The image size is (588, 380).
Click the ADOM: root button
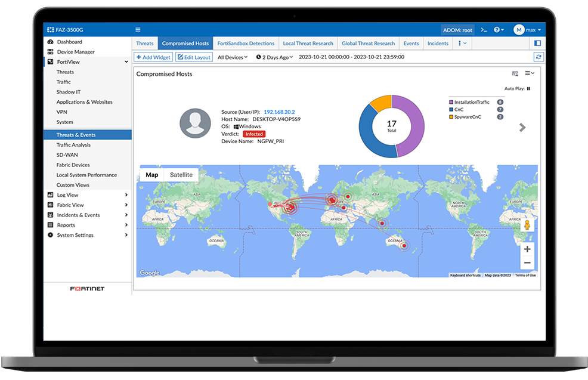click(457, 30)
